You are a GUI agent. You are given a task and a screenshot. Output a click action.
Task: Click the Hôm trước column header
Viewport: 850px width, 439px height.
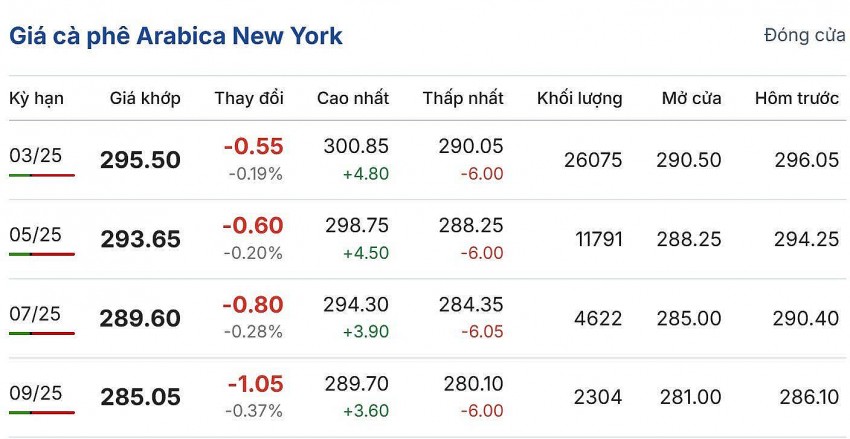click(795, 98)
